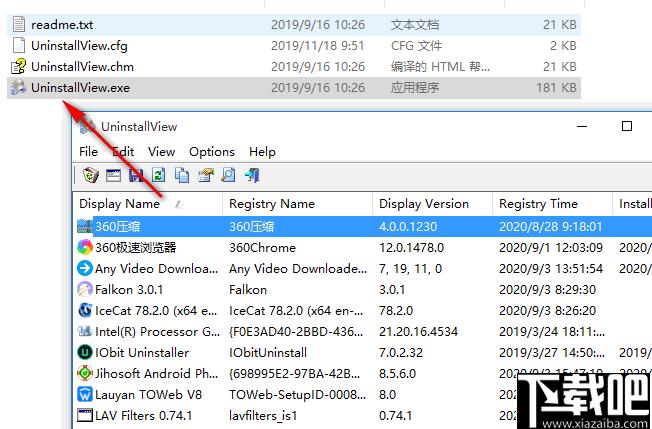Open the File menu
652x429 pixels.
tap(88, 152)
